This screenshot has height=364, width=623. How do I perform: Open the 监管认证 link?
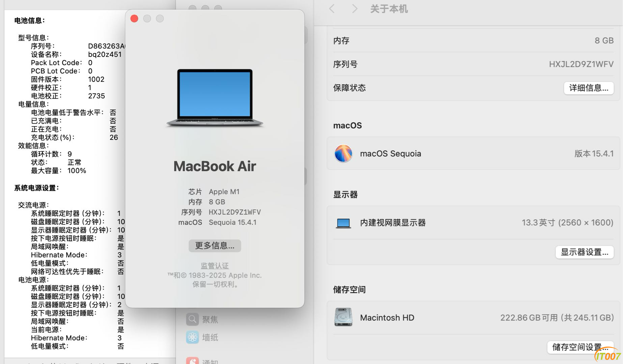pyautogui.click(x=215, y=266)
